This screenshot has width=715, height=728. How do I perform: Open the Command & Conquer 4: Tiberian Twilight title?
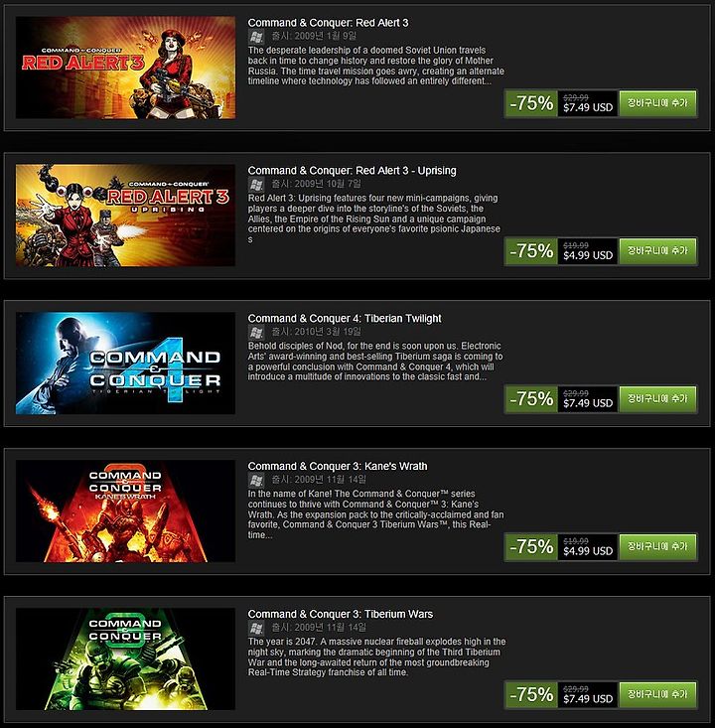pyautogui.click(x=345, y=319)
